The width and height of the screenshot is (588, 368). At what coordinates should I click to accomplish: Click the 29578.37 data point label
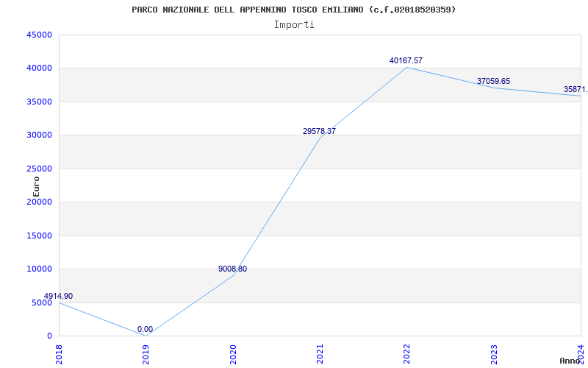tap(319, 131)
